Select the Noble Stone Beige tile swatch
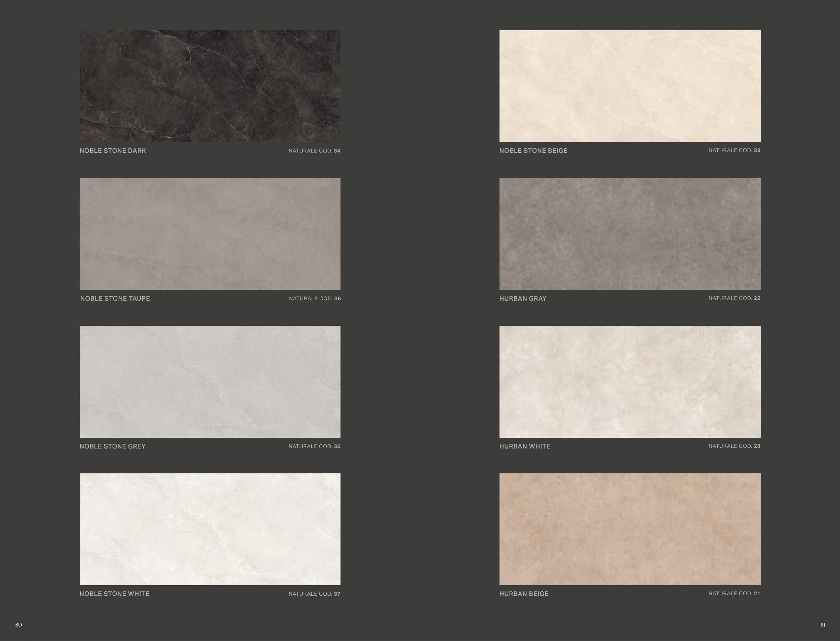Image resolution: width=840 pixels, height=641 pixels. click(630, 86)
